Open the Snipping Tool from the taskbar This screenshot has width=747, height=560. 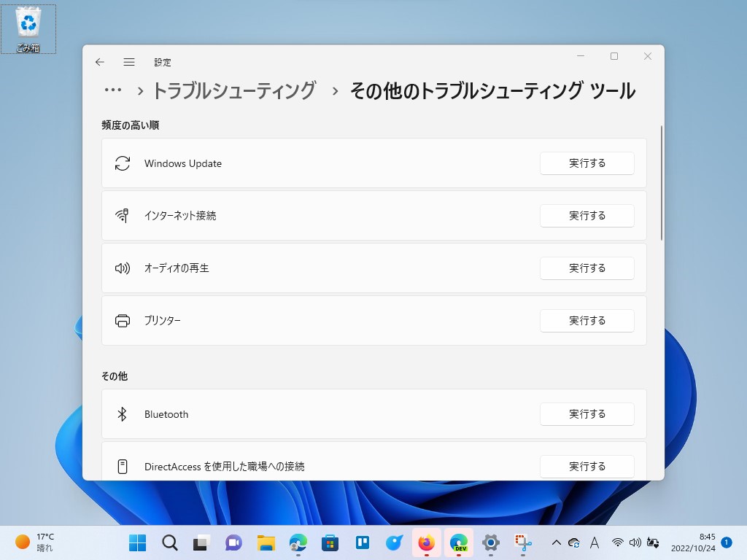[x=522, y=542]
